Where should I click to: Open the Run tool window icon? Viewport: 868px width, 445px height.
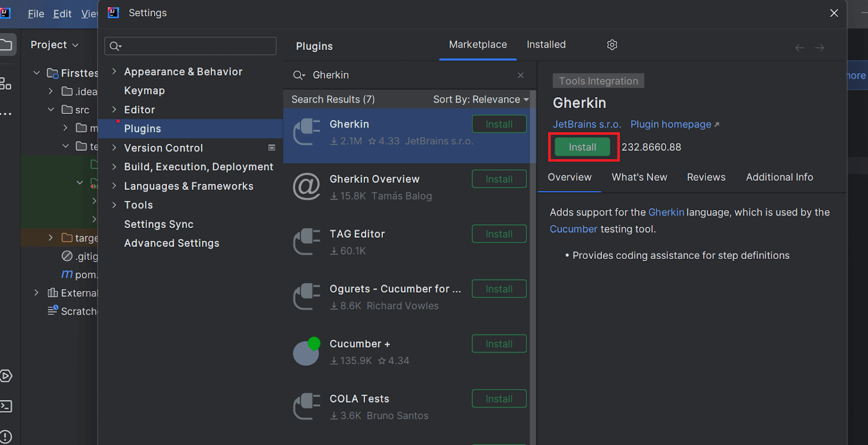pos(6,376)
